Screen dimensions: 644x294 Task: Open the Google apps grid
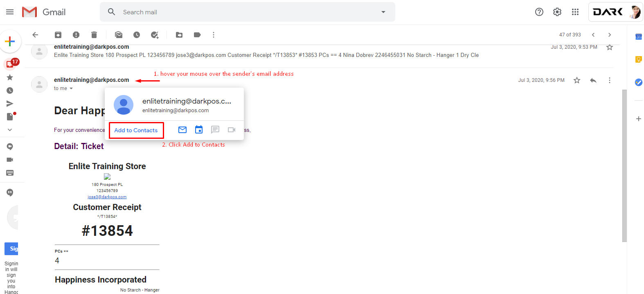click(x=575, y=12)
